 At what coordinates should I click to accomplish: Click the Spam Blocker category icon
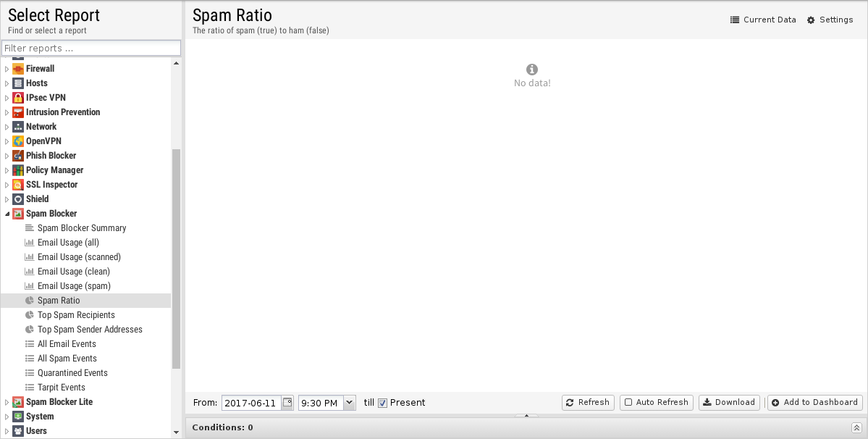pos(17,213)
